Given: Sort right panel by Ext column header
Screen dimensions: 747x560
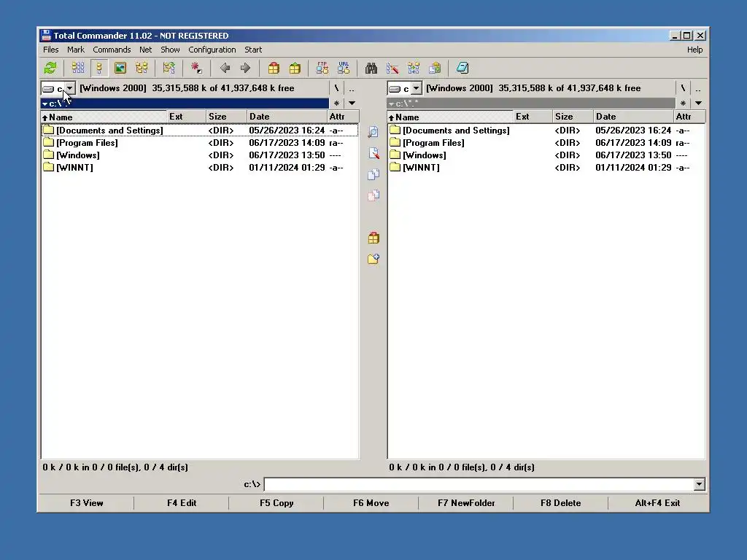Looking at the screenshot, I should tap(533, 117).
